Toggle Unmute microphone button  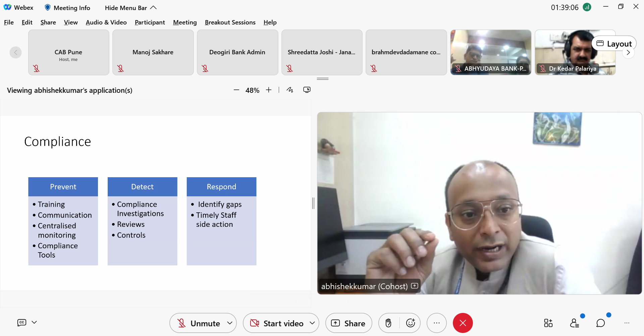click(x=199, y=323)
